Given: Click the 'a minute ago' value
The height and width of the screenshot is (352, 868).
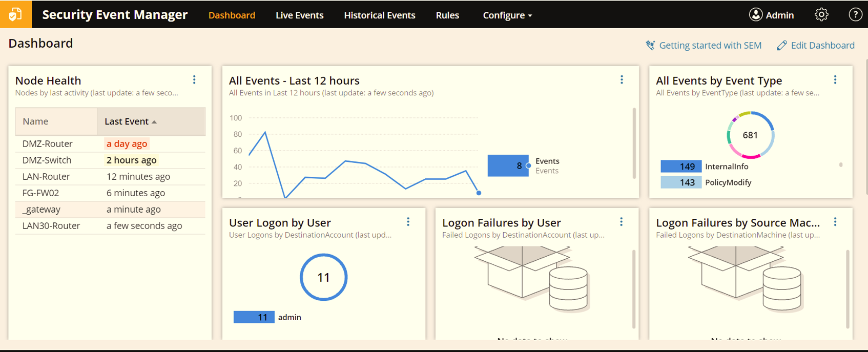Looking at the screenshot, I should pyautogui.click(x=134, y=210).
